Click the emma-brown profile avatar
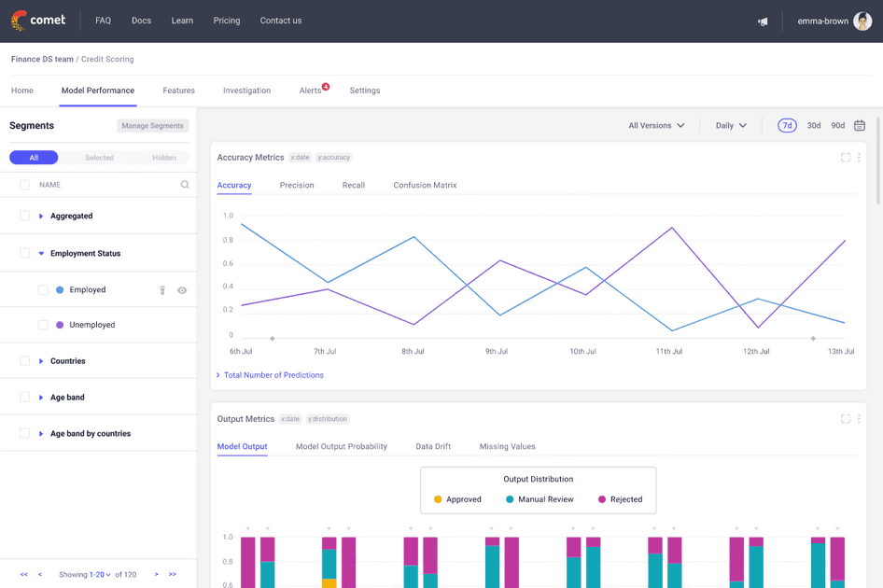Viewport: 883px width, 588px height. [x=863, y=21]
